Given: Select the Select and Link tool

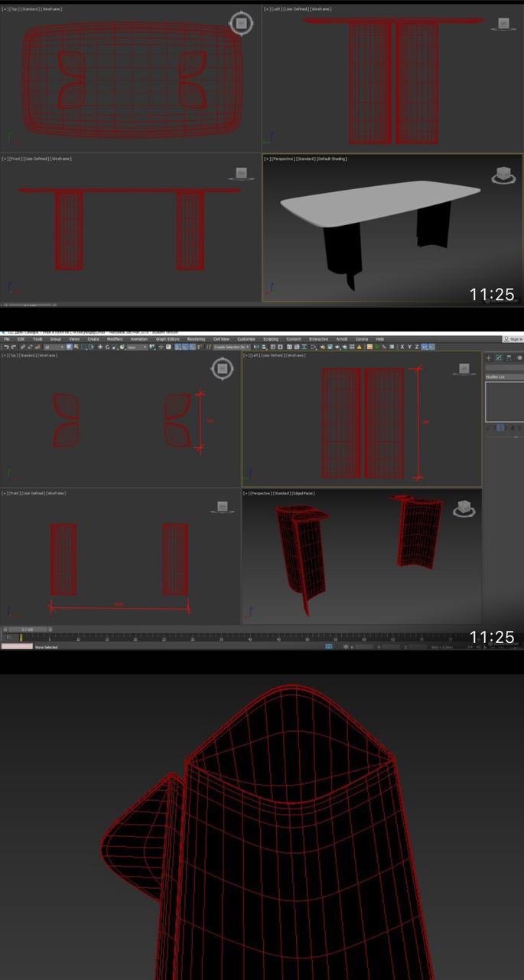Looking at the screenshot, I should coord(21,347).
